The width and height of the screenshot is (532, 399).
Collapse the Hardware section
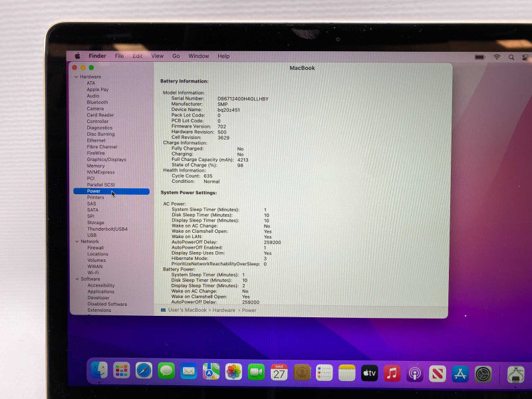76,77
